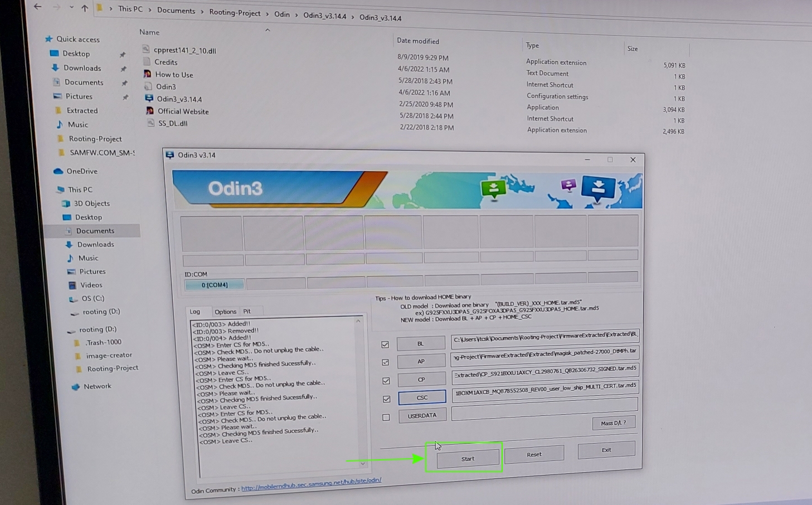Sort by Date modified column header
The image size is (812, 505).
(x=418, y=41)
